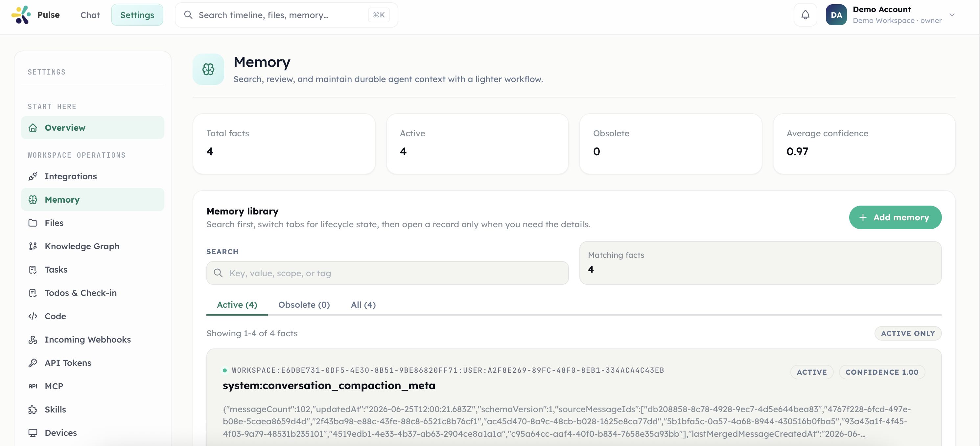Open Incoming Webhooks settings page
The height and width of the screenshot is (446, 980).
pos(92,340)
